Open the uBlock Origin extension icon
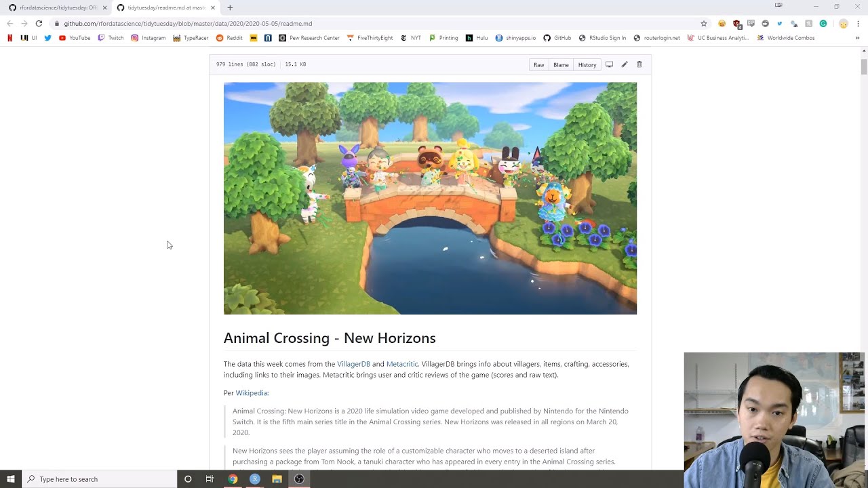The width and height of the screenshot is (868, 488). click(736, 24)
